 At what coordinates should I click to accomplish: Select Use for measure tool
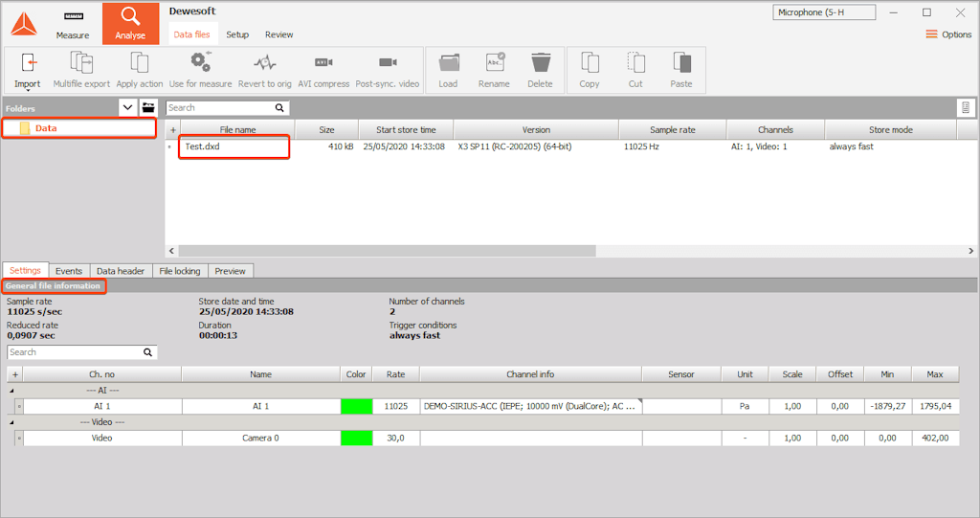pyautogui.click(x=200, y=70)
